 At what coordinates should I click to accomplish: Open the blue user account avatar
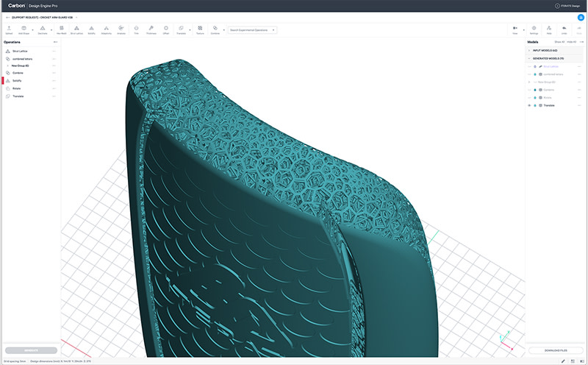tap(581, 17)
